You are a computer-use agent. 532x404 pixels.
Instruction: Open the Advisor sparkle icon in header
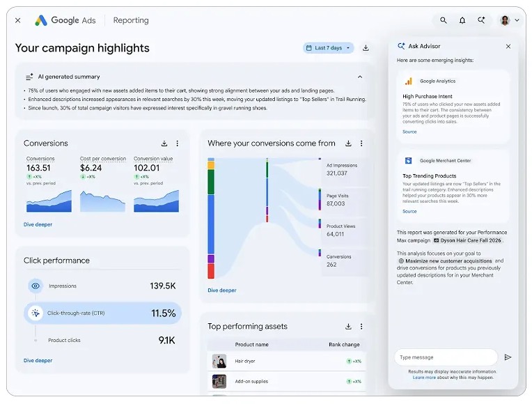[481, 20]
